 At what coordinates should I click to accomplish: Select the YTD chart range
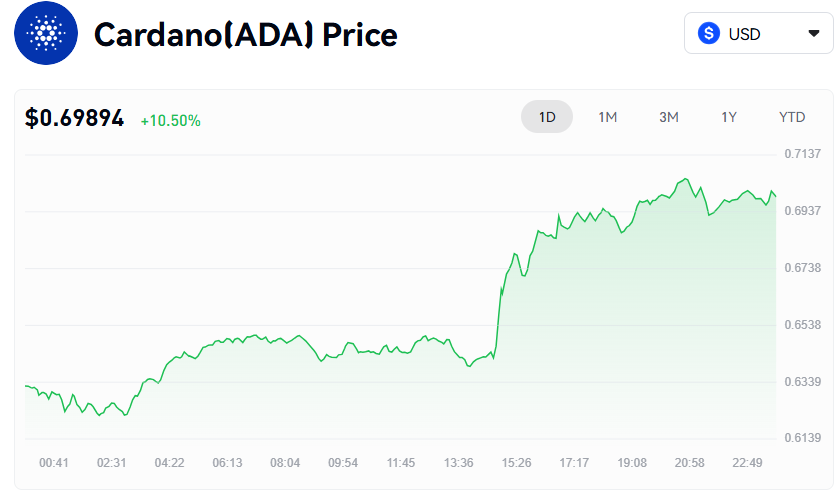(792, 117)
